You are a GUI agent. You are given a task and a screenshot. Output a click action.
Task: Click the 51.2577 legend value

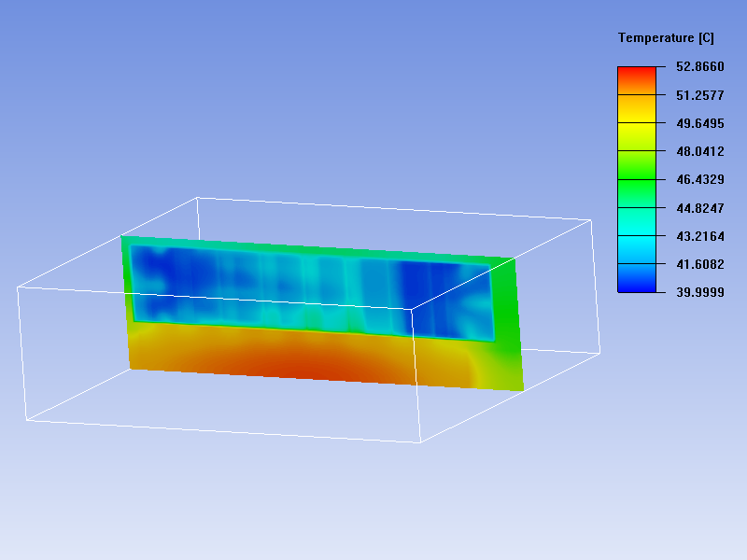tap(699, 95)
